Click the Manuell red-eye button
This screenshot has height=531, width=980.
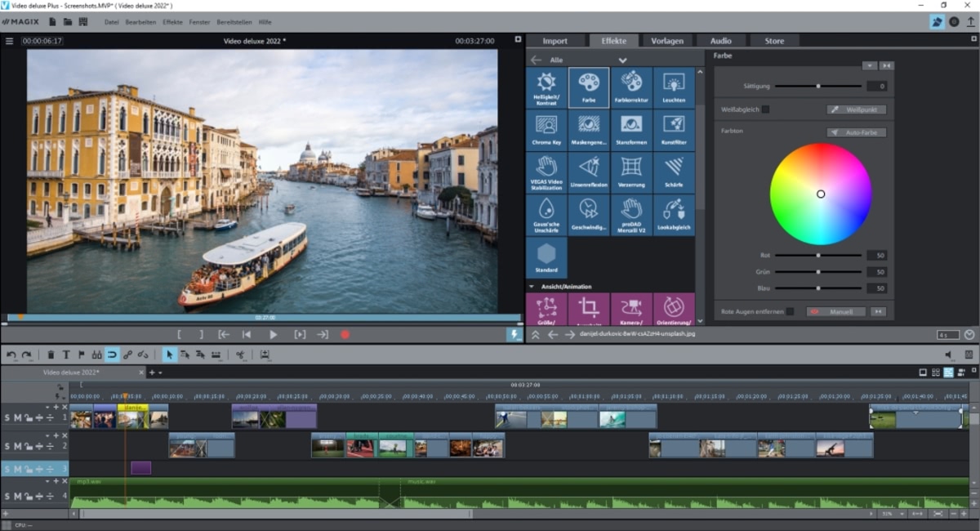[x=835, y=311]
